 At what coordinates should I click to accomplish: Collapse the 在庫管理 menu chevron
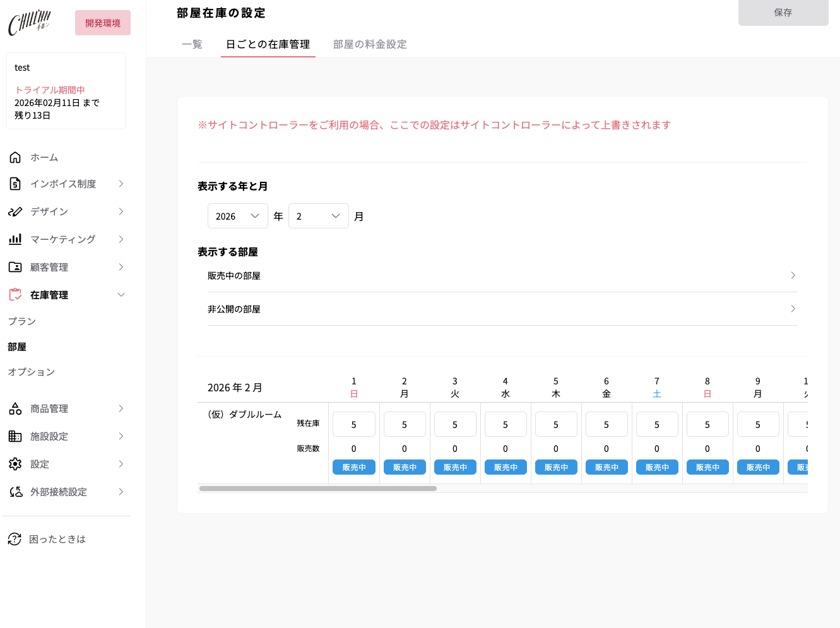tap(121, 295)
